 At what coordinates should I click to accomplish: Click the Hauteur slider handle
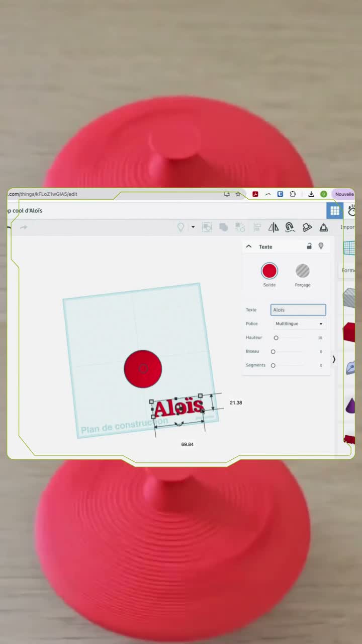pos(276,338)
